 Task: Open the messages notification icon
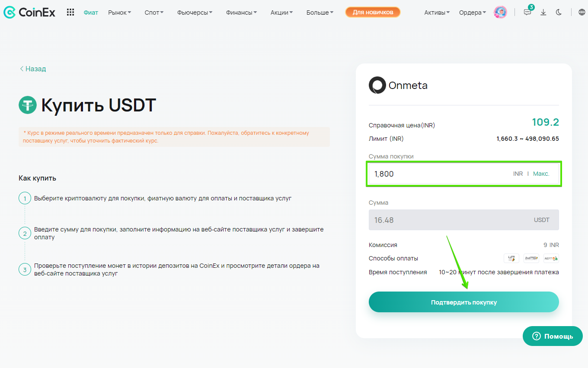[527, 13]
